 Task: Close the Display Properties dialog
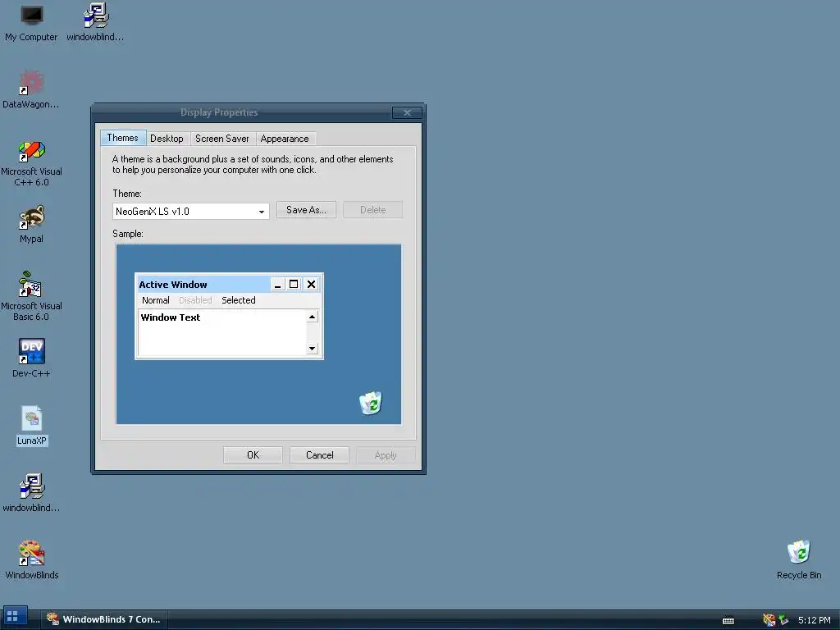click(407, 112)
